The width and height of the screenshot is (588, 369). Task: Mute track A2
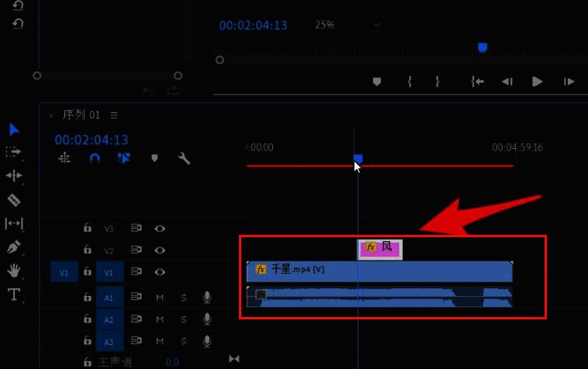[160, 319]
